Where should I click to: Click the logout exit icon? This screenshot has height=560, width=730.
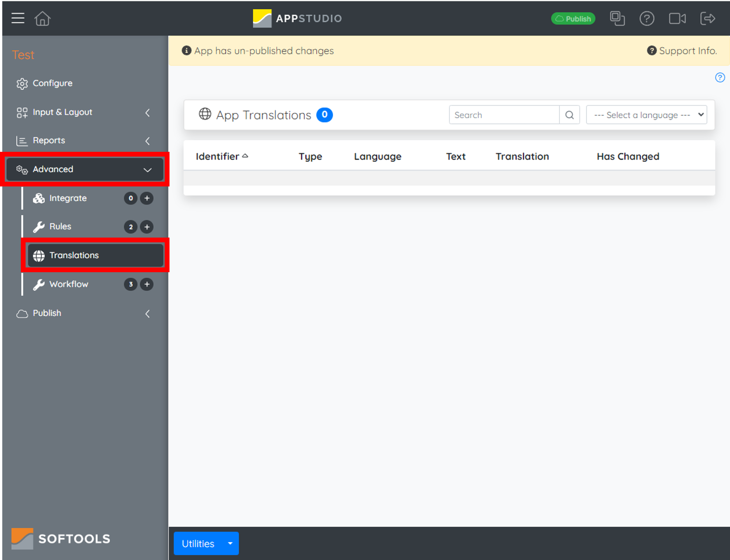[707, 18]
